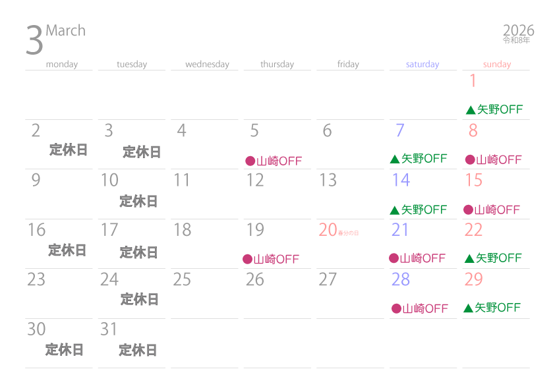Click the green triangle icon on March 22
555x392 pixels.
(x=470, y=258)
